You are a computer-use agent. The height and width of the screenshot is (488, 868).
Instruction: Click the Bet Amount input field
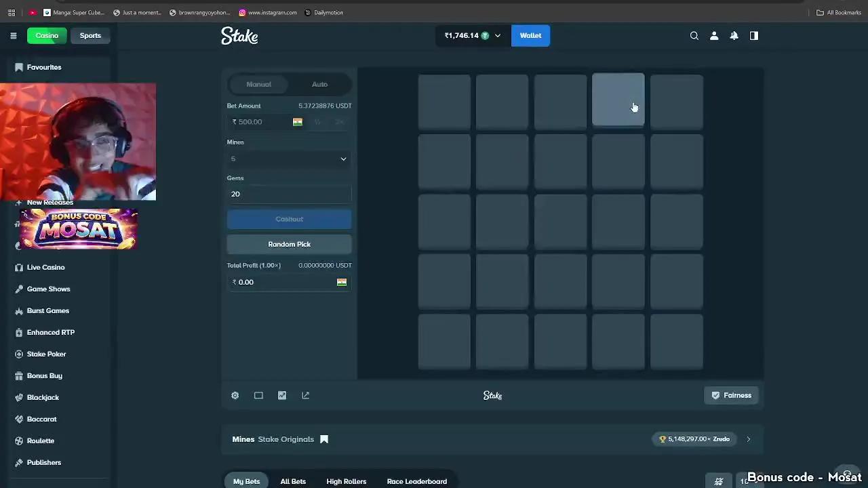[x=261, y=122]
